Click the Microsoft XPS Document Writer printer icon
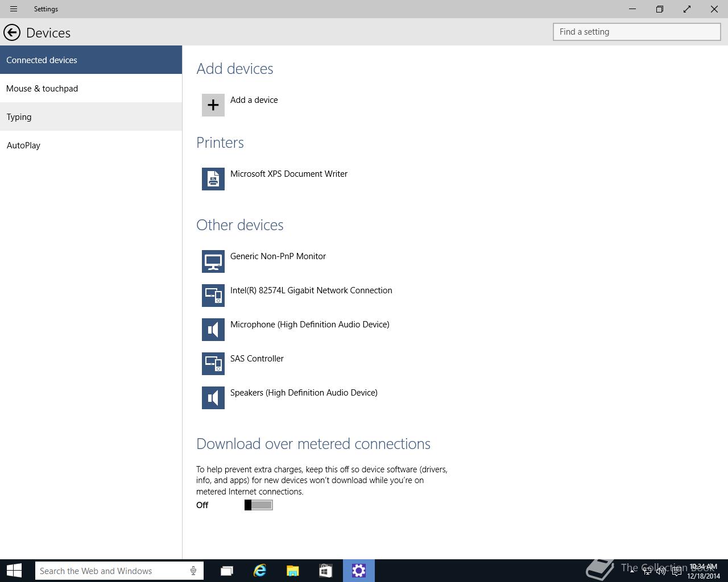Image resolution: width=728 pixels, height=582 pixels. [213, 179]
